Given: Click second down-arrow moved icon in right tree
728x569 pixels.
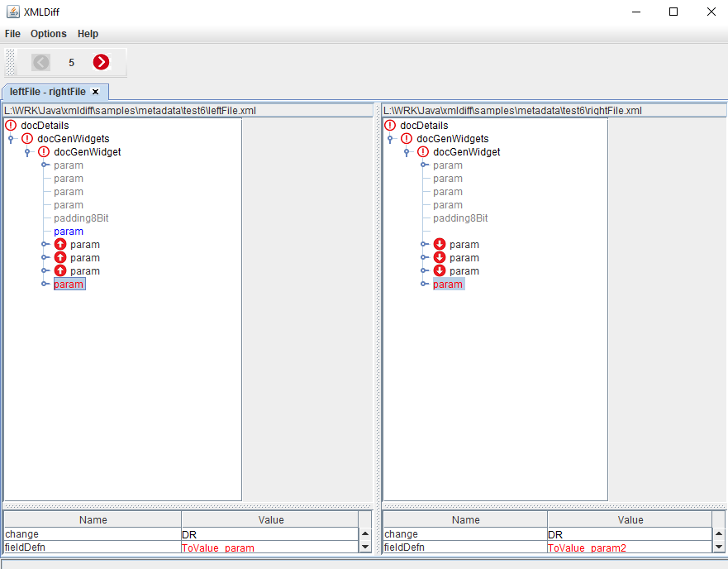Looking at the screenshot, I should click(x=440, y=257).
